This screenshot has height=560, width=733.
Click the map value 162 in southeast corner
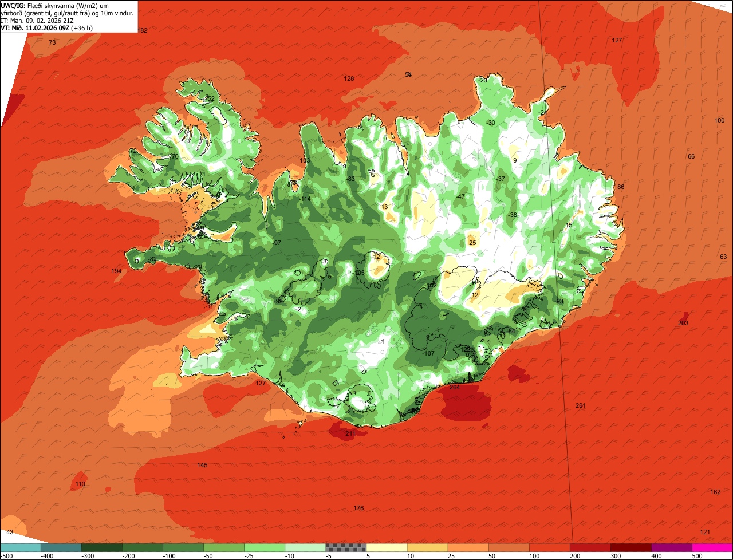715,492
